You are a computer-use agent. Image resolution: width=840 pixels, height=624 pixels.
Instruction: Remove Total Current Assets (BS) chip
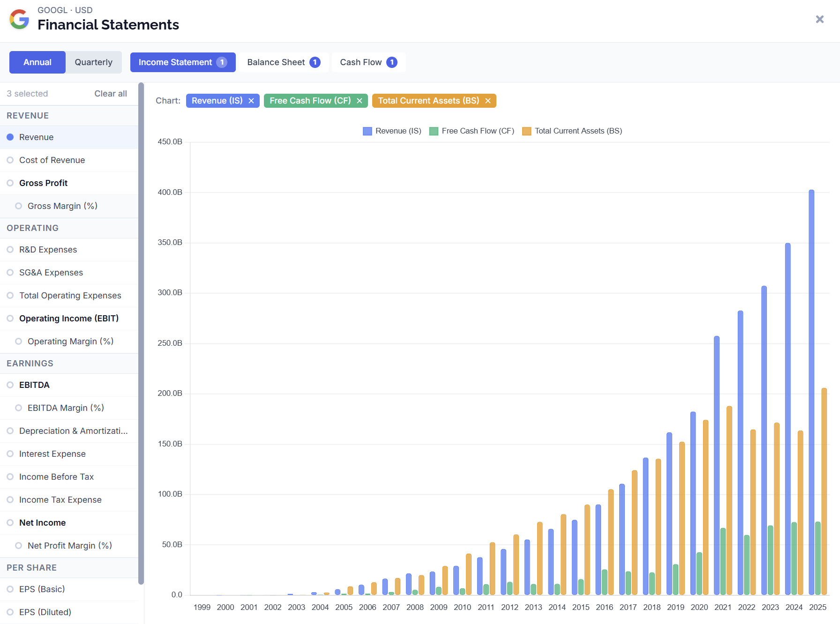coord(488,101)
